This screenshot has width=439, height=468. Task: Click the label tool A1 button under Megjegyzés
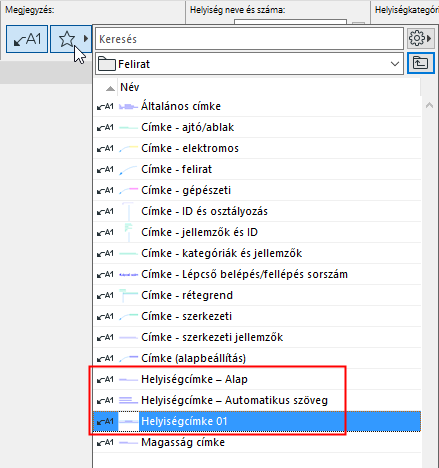27,39
